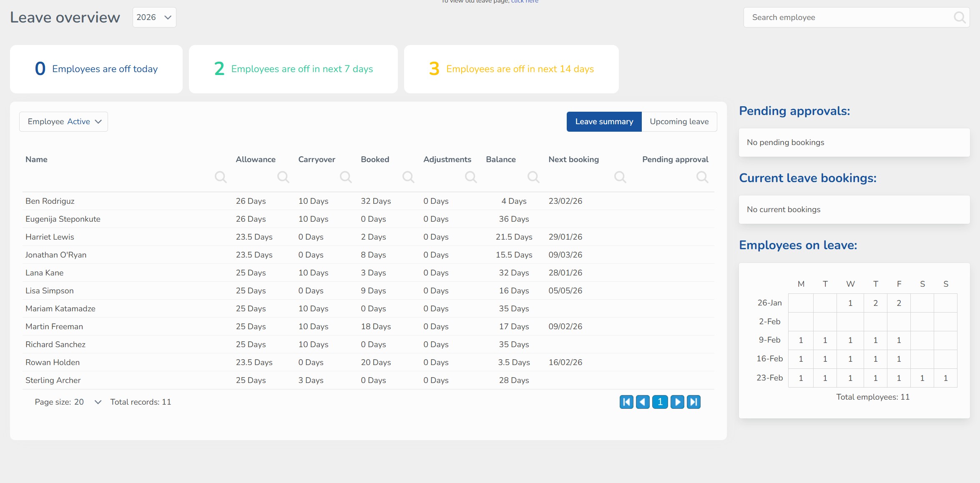
Task: Click Harriet Lewis next booking 29/01/26
Action: pos(565,237)
